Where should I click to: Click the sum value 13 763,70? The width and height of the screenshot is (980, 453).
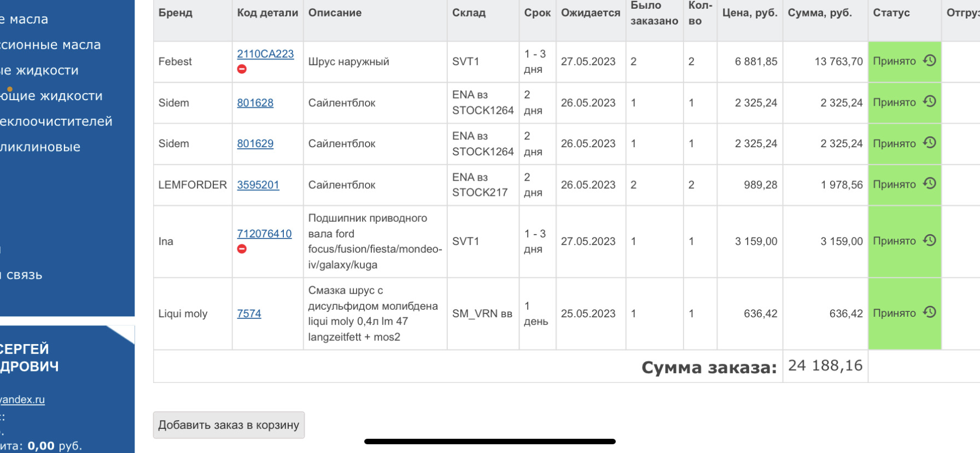(838, 61)
